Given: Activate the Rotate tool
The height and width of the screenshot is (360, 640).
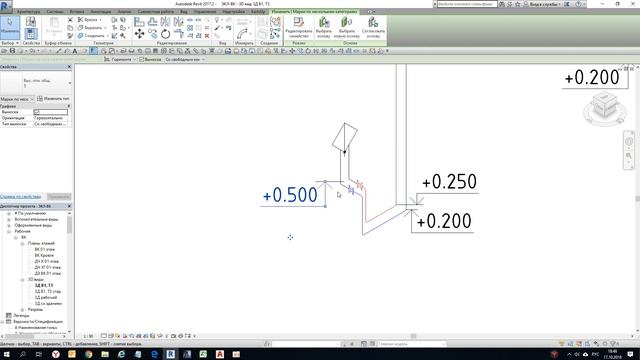Looking at the screenshot, I should coord(165,34).
